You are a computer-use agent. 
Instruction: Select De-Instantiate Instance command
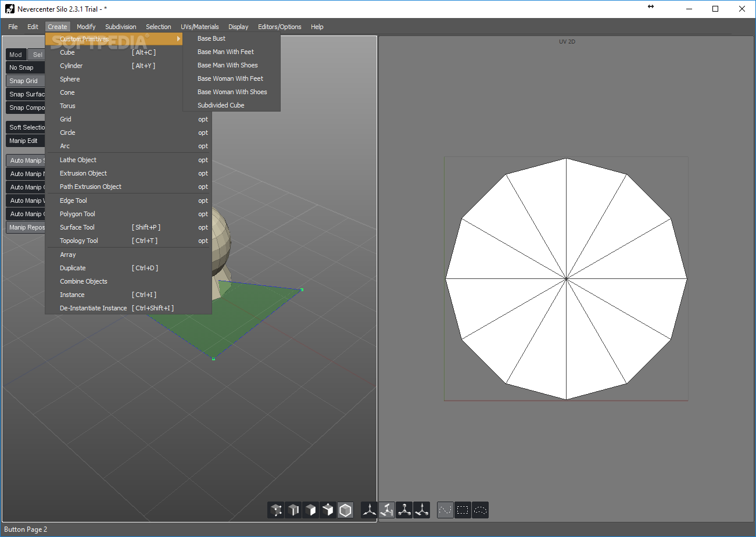coord(128,308)
